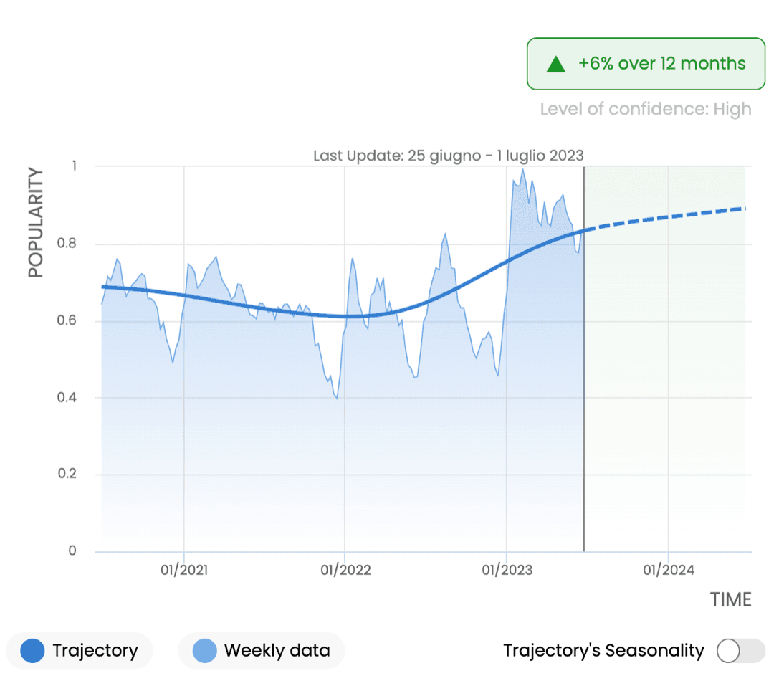The width and height of the screenshot is (784, 681).
Task: Click the Last Update date label
Action: (x=449, y=156)
